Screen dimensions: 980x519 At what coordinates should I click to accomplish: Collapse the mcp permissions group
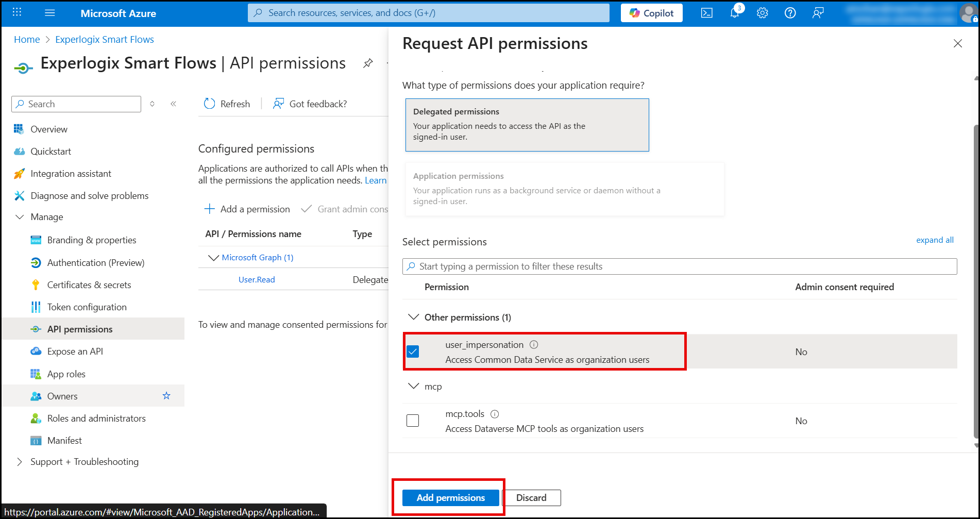click(x=413, y=386)
